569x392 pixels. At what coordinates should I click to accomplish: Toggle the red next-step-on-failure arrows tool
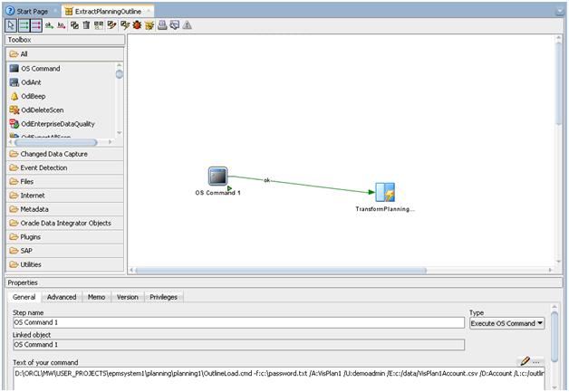coord(36,25)
